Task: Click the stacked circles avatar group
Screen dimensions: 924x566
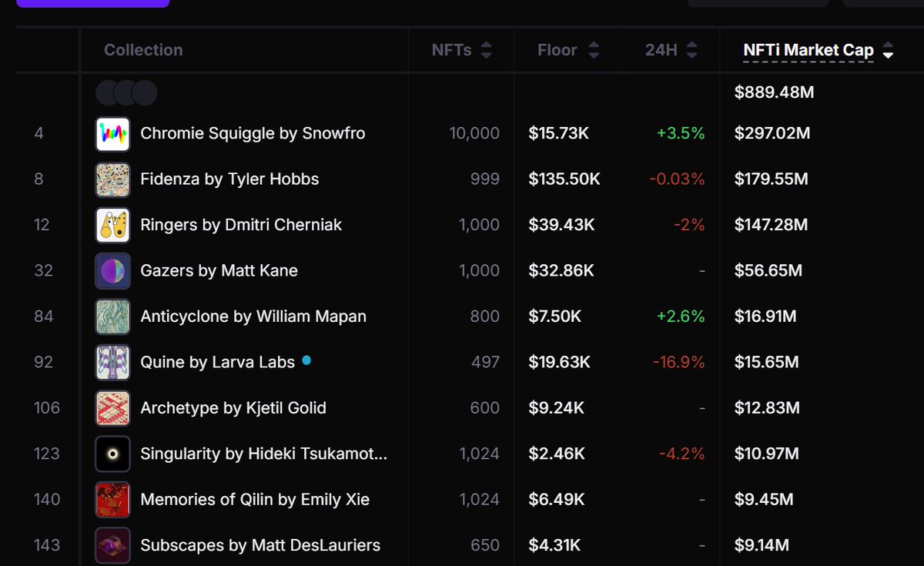Action: (x=126, y=92)
